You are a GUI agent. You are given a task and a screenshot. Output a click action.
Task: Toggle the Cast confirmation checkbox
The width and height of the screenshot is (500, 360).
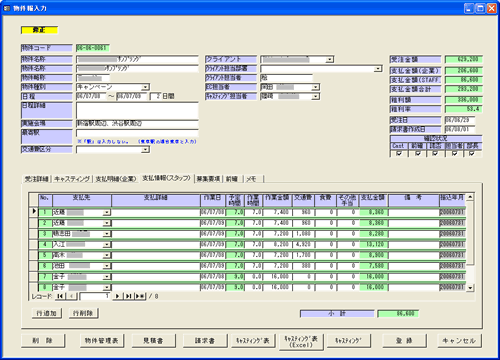(399, 153)
